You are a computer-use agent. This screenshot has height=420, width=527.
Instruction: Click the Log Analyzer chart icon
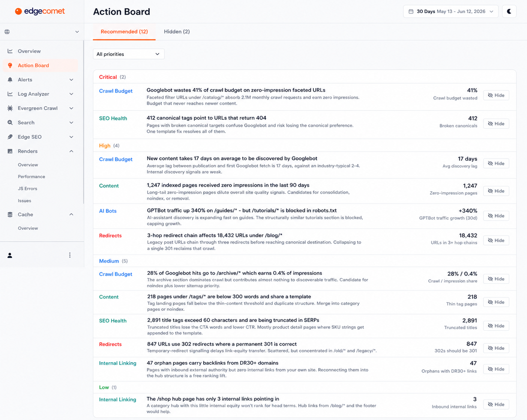10,94
